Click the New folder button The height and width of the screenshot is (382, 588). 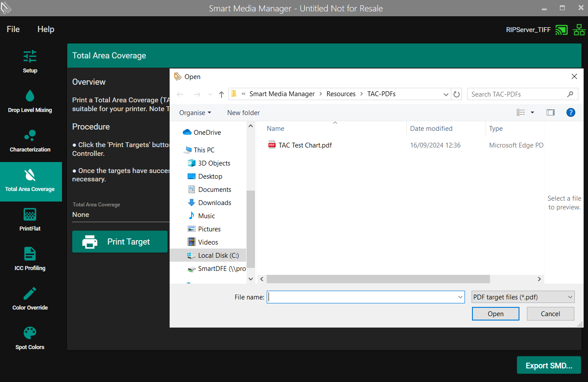pos(243,112)
